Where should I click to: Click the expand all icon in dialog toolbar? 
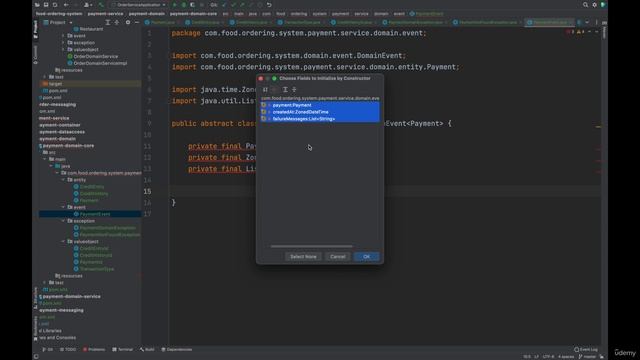click(x=285, y=89)
